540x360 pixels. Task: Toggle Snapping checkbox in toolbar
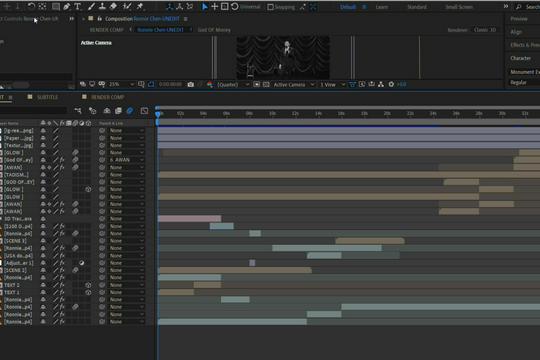tap(271, 7)
